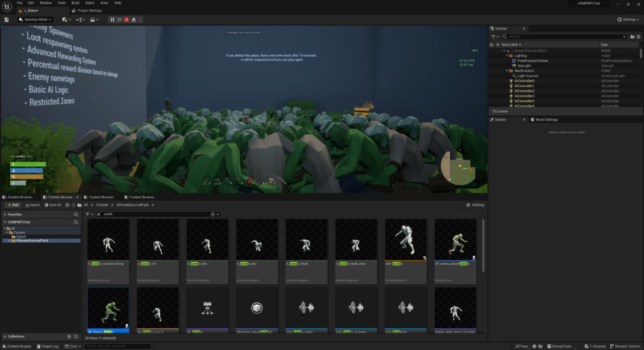
Task: Open the Output Log
Action: pyautogui.click(x=48, y=346)
